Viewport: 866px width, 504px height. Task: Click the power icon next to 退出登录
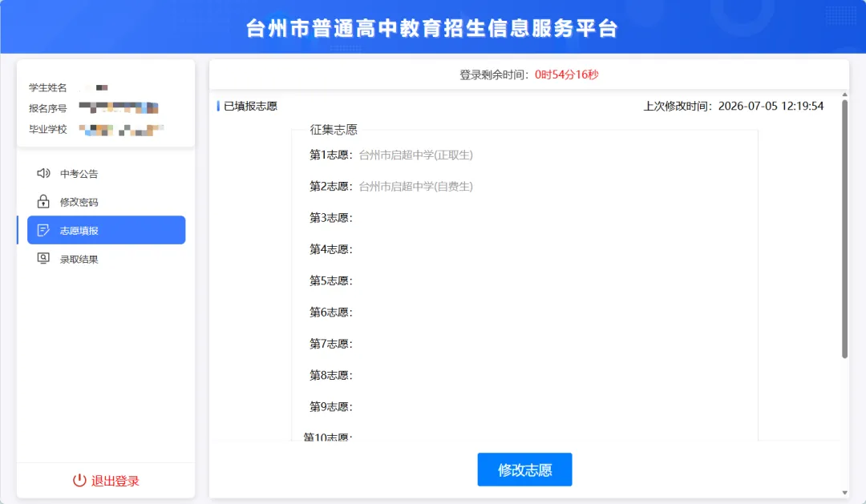pos(79,480)
